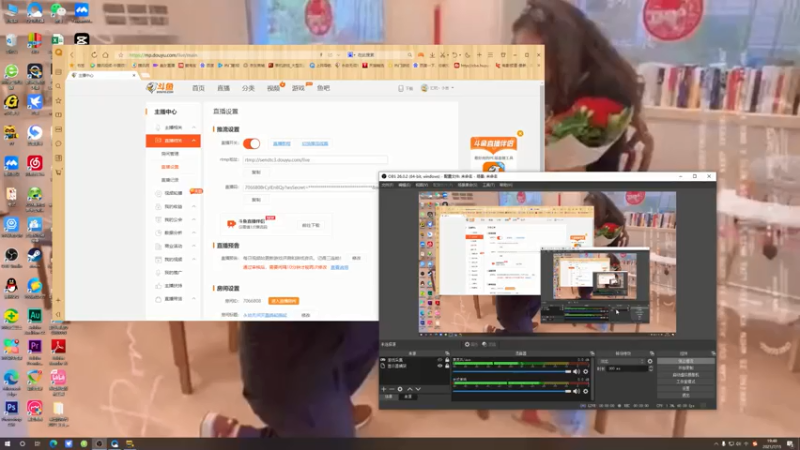This screenshot has height=450, width=800.
Task: Close the orange 斗鱼直播伴侣 floating ad
Action: [x=520, y=134]
